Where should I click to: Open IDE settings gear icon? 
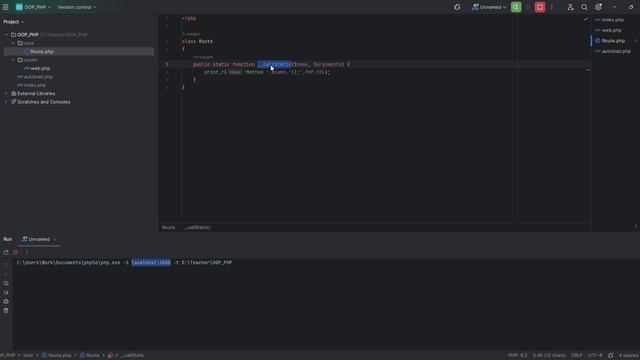[x=598, y=7]
